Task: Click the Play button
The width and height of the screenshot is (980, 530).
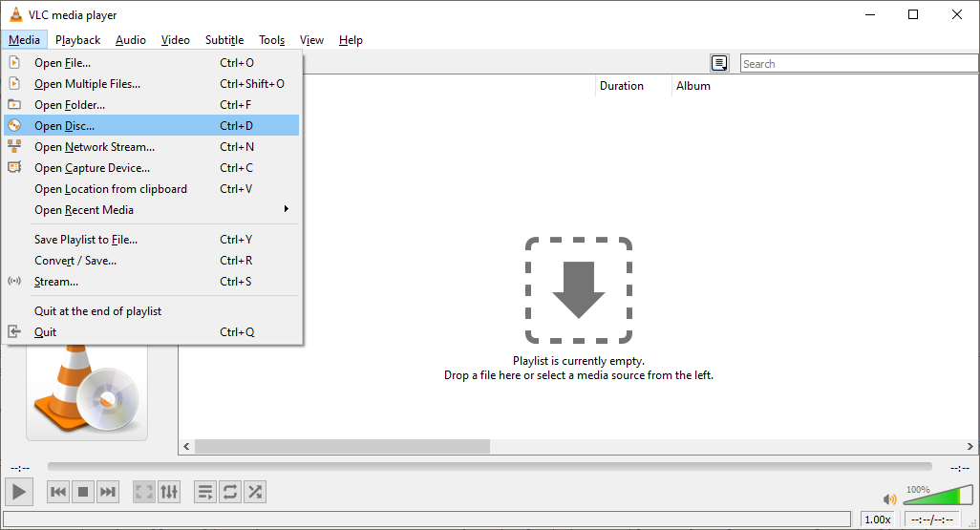Action: [19, 492]
